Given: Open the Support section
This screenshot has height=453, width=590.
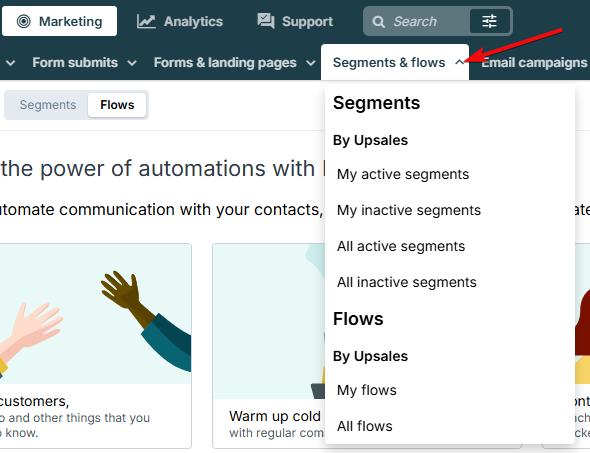Looking at the screenshot, I should click(x=295, y=21).
